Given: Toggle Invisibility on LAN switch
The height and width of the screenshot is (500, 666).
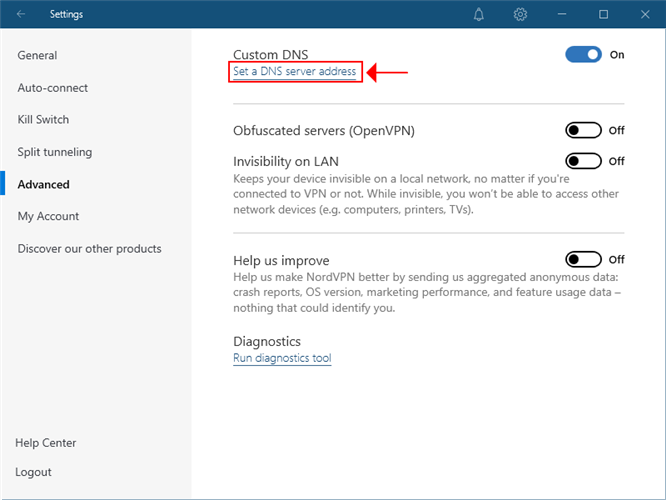Looking at the screenshot, I should pos(583,161).
